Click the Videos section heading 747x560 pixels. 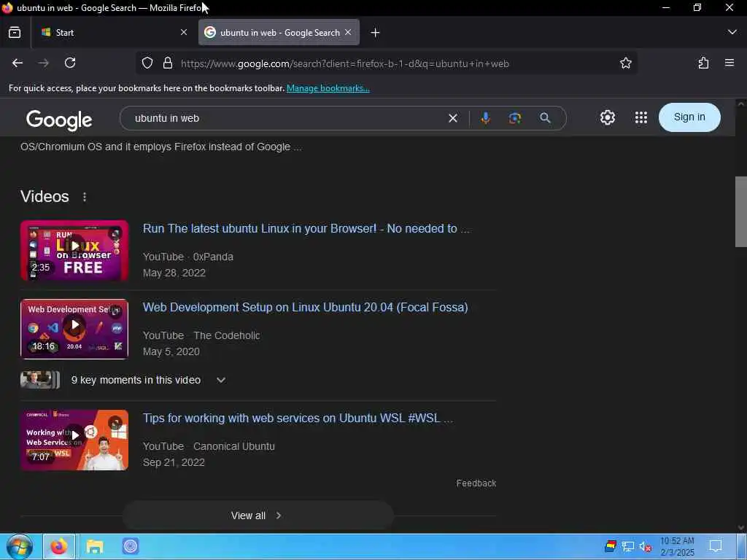pyautogui.click(x=44, y=196)
